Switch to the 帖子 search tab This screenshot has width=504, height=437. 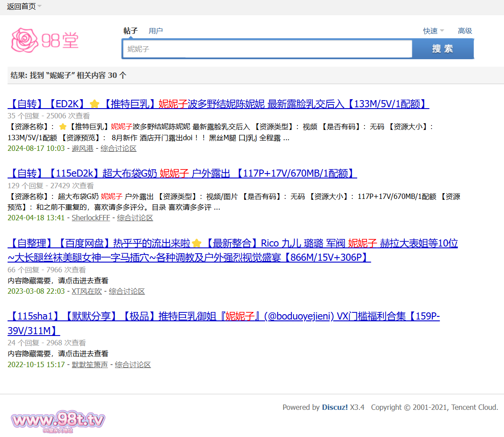click(130, 31)
